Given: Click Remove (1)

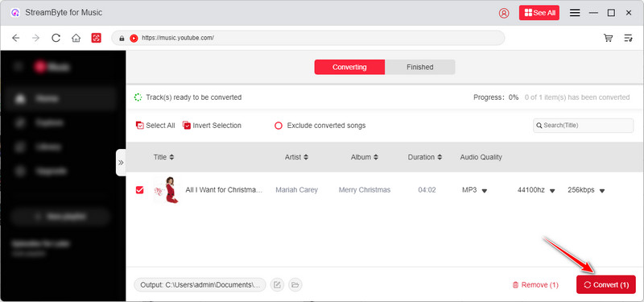Looking at the screenshot, I should click(x=535, y=285).
